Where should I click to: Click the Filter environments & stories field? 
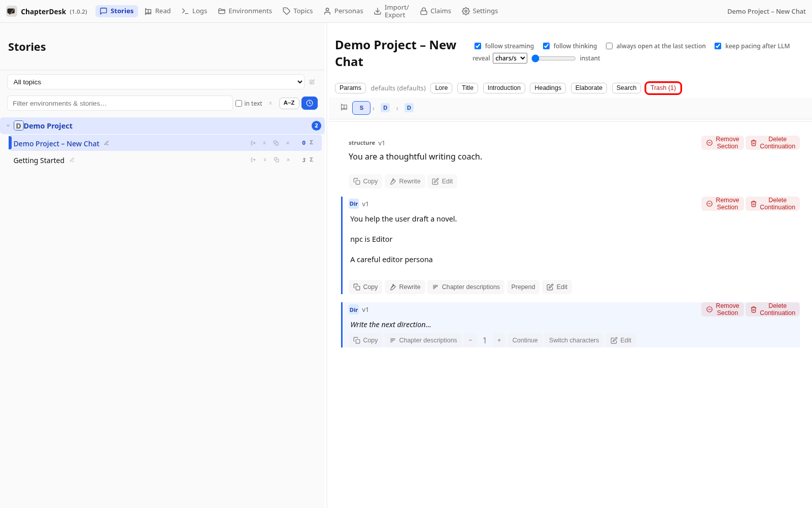point(120,103)
